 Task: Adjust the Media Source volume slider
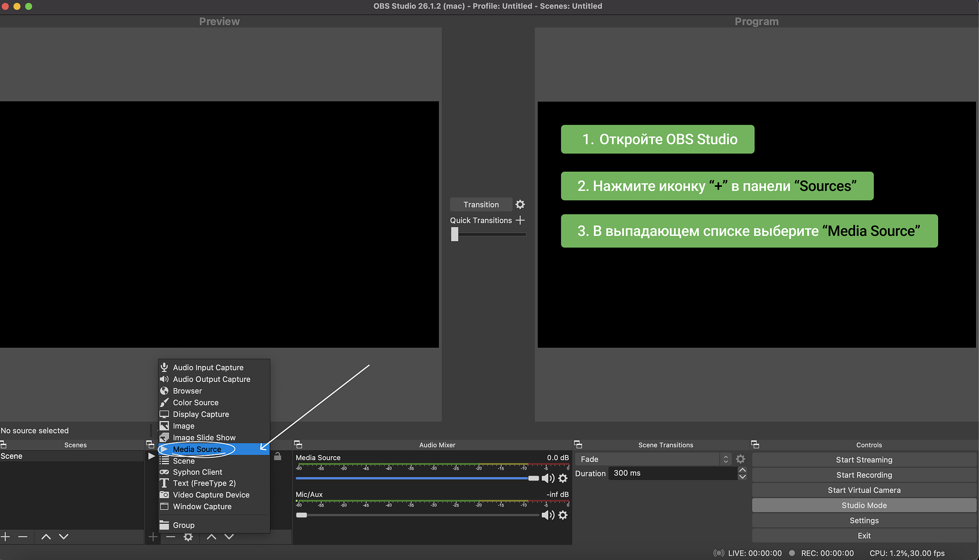pyautogui.click(x=533, y=478)
